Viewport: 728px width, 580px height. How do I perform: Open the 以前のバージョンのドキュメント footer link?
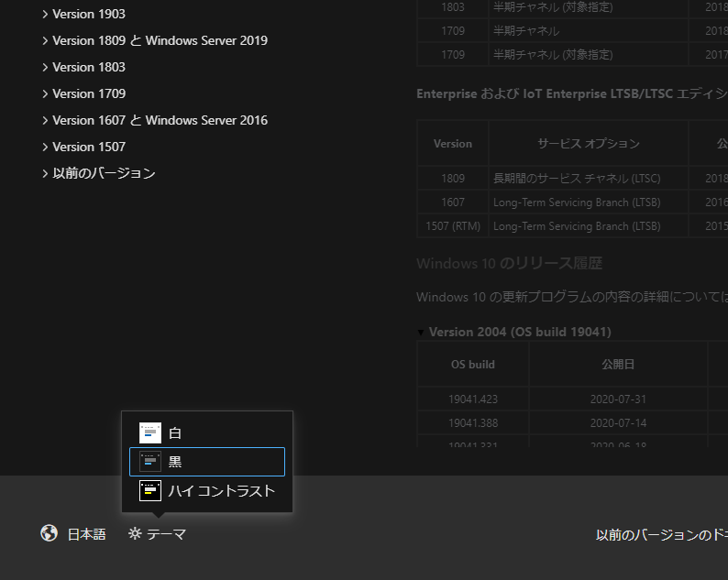(662, 535)
